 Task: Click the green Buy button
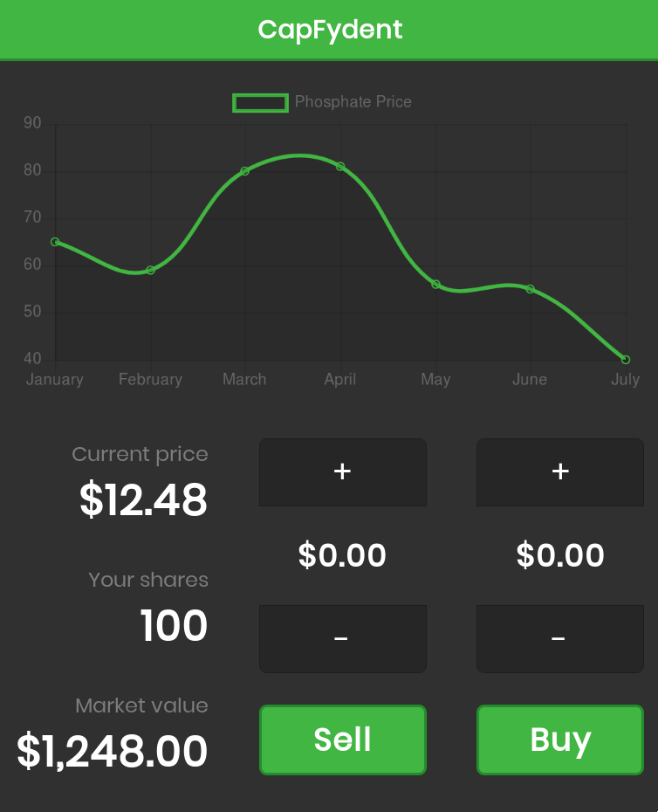click(x=560, y=740)
